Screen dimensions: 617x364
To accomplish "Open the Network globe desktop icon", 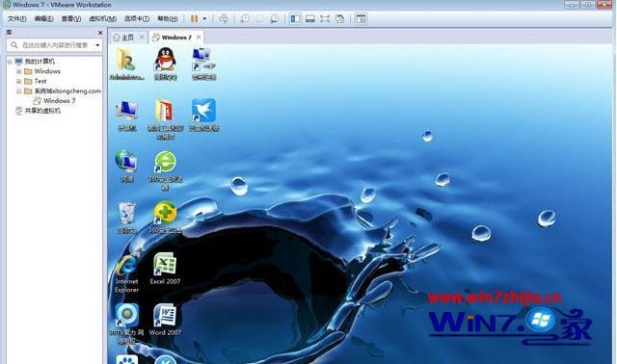I will click(126, 166).
